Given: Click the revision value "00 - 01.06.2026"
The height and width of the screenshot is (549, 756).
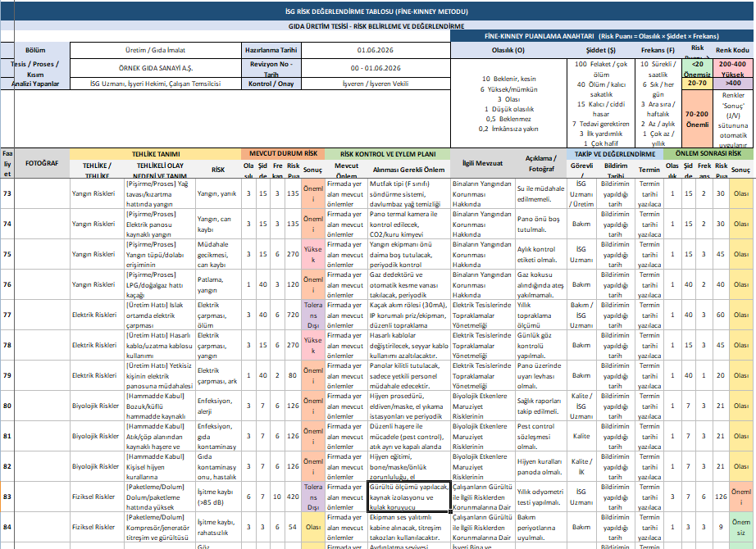Looking at the screenshot, I should [x=375, y=68].
